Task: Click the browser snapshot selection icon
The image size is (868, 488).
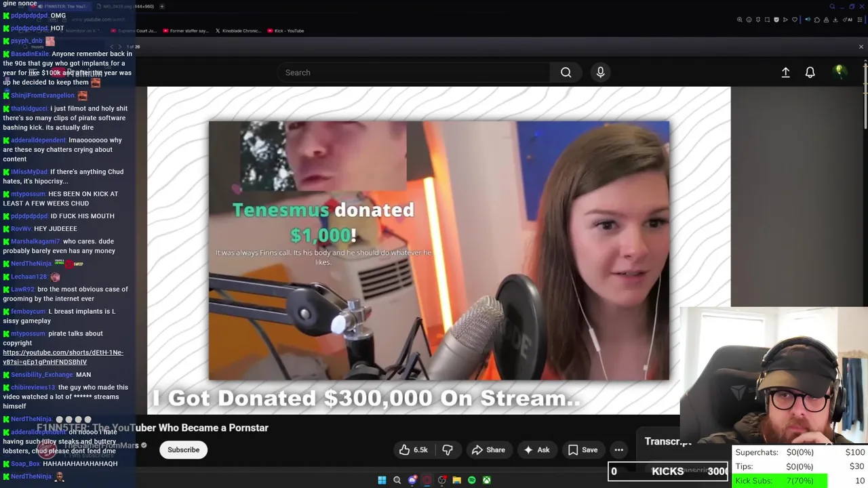Action: click(x=767, y=20)
